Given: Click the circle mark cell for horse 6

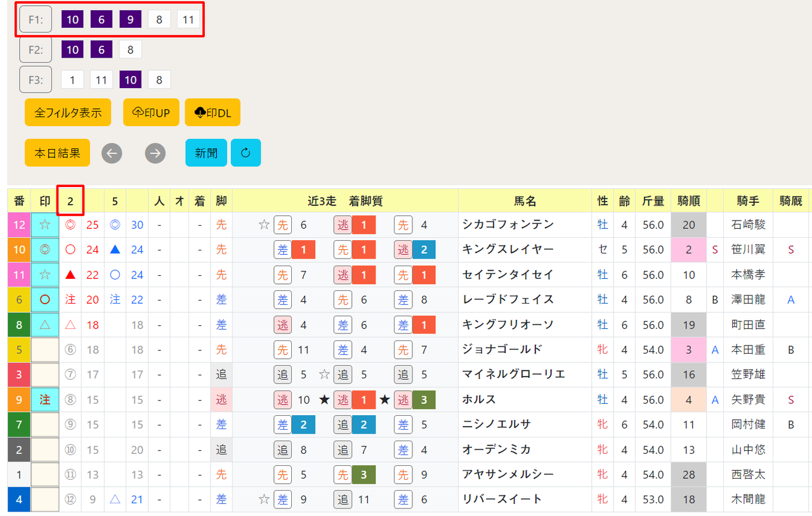Looking at the screenshot, I should point(45,300).
